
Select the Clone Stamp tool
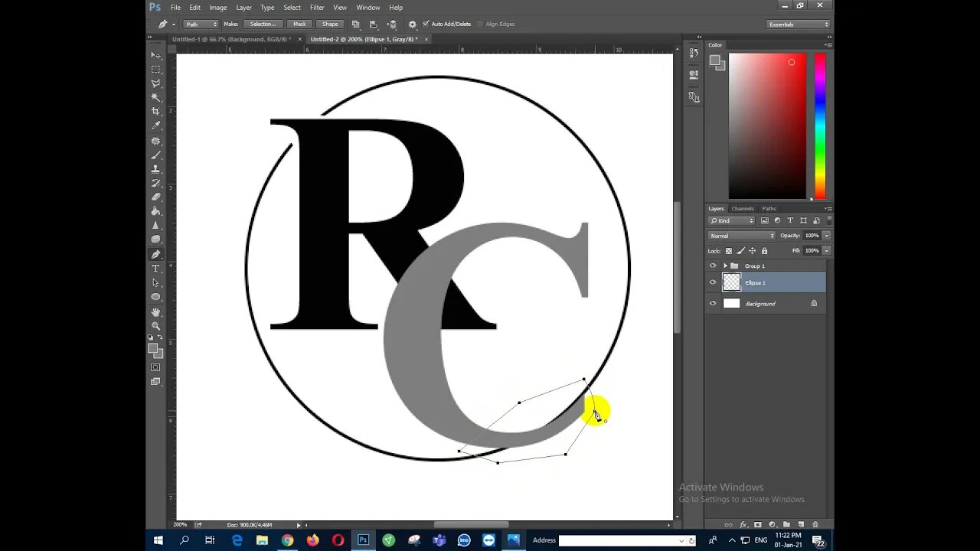156,169
